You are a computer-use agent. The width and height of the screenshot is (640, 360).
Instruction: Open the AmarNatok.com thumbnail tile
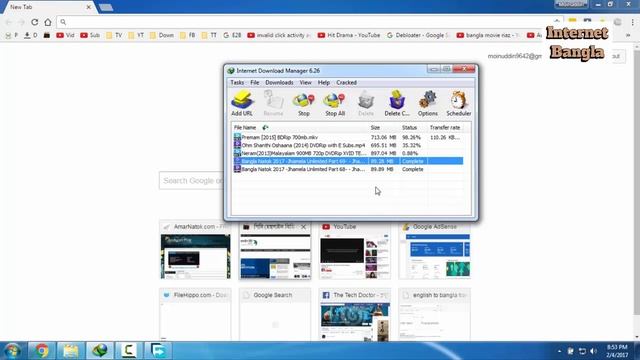(195, 250)
